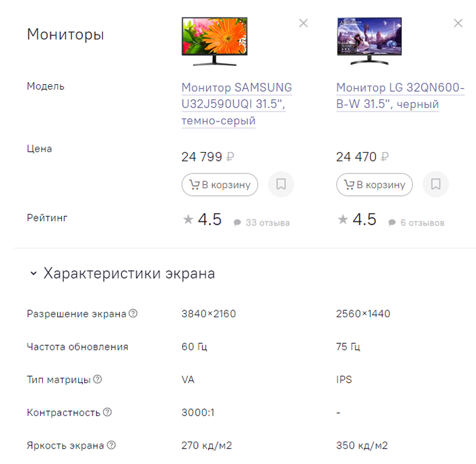The image size is (476, 464).
Task: Click the Samsung monitor thumbnail image
Action: pos(214,41)
